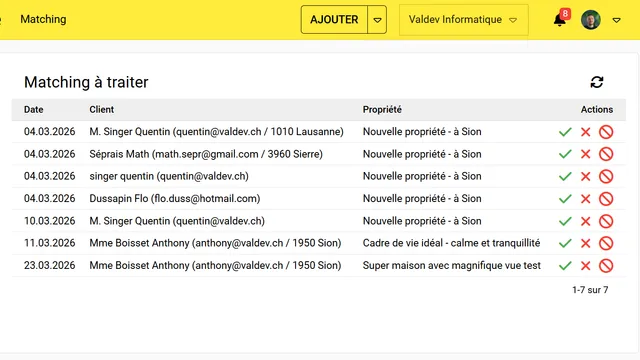
Task: Block the 11.03.2026 Boisset Anthony match
Action: click(x=606, y=243)
